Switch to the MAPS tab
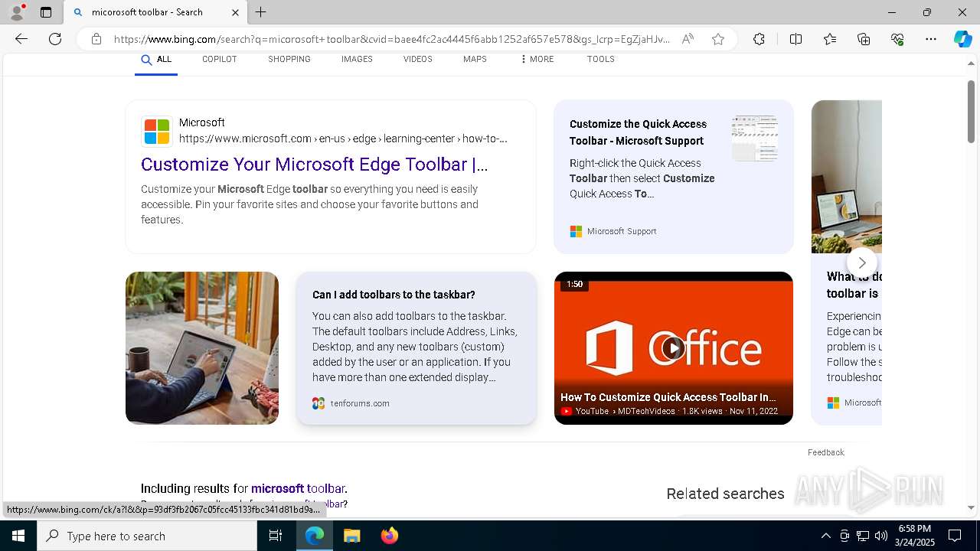The image size is (980, 551). point(475,60)
